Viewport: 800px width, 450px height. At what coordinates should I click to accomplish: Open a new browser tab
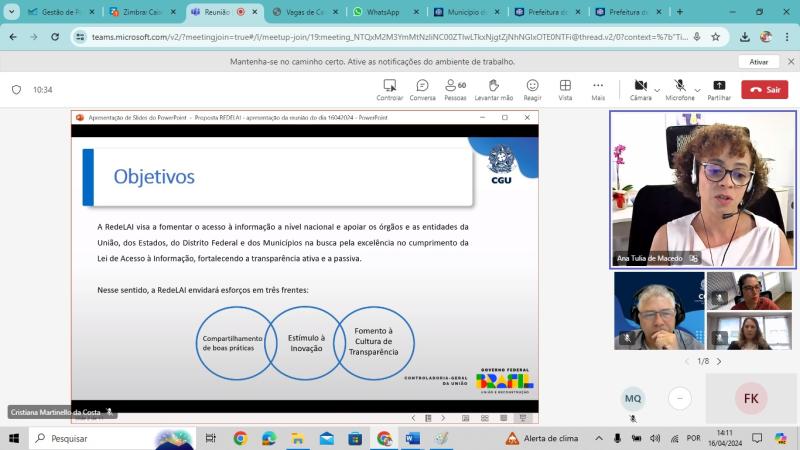coord(680,11)
